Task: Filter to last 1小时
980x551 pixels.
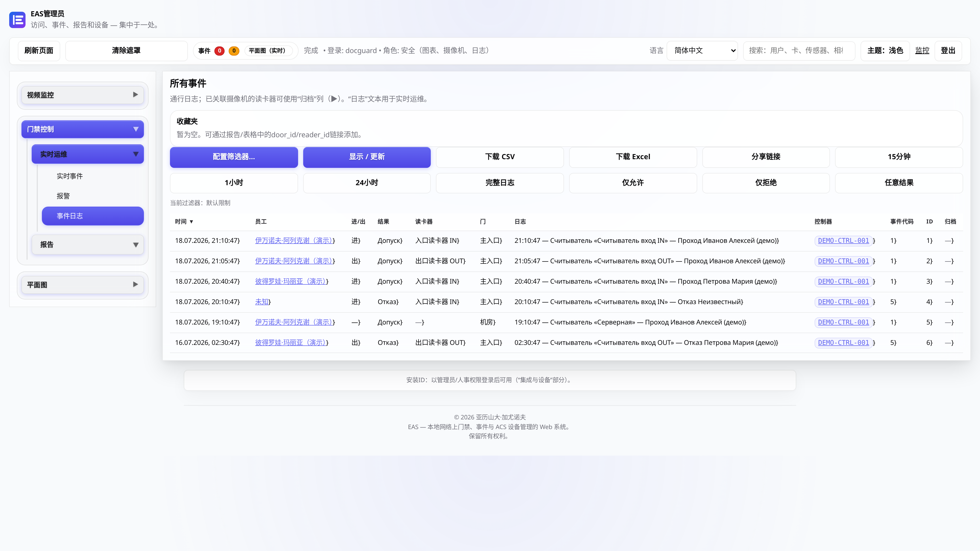Action: [234, 183]
